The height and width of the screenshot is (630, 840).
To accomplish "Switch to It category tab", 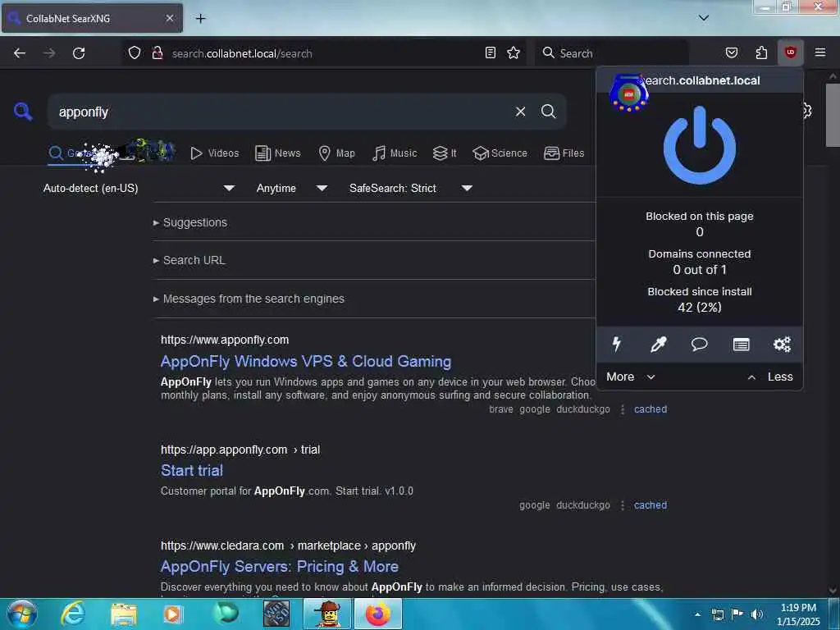I will point(445,153).
